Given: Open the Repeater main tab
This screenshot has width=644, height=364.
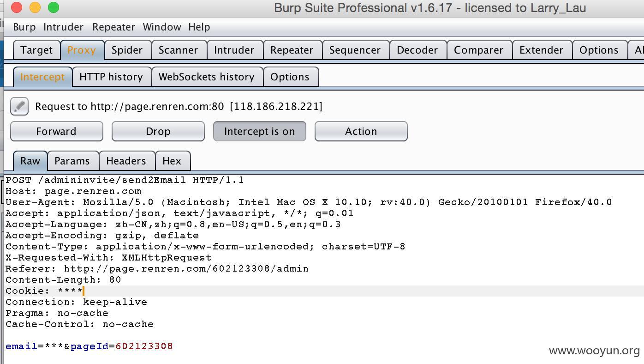Looking at the screenshot, I should coord(292,50).
